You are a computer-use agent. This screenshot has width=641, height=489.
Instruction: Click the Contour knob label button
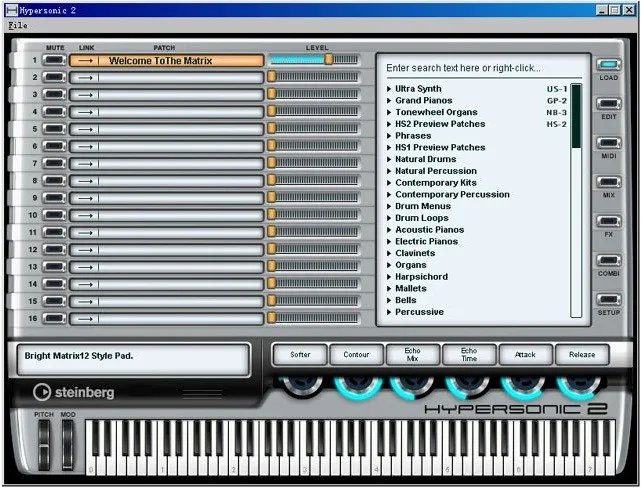[356, 354]
